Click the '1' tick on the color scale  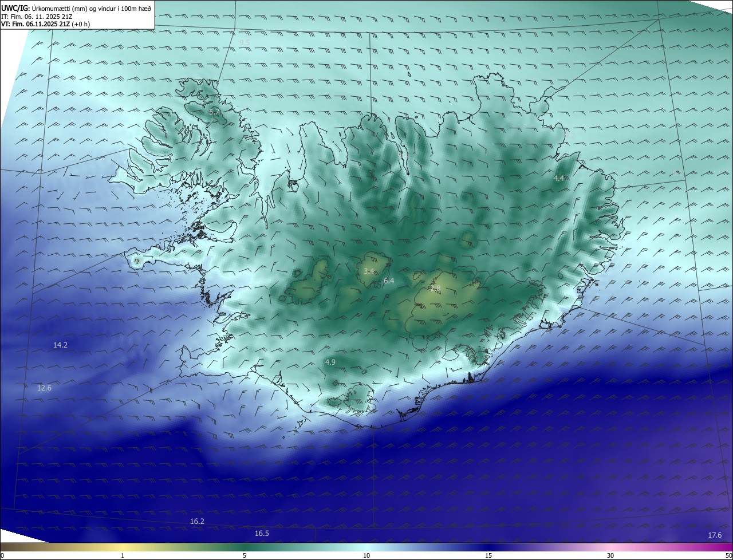(123, 555)
